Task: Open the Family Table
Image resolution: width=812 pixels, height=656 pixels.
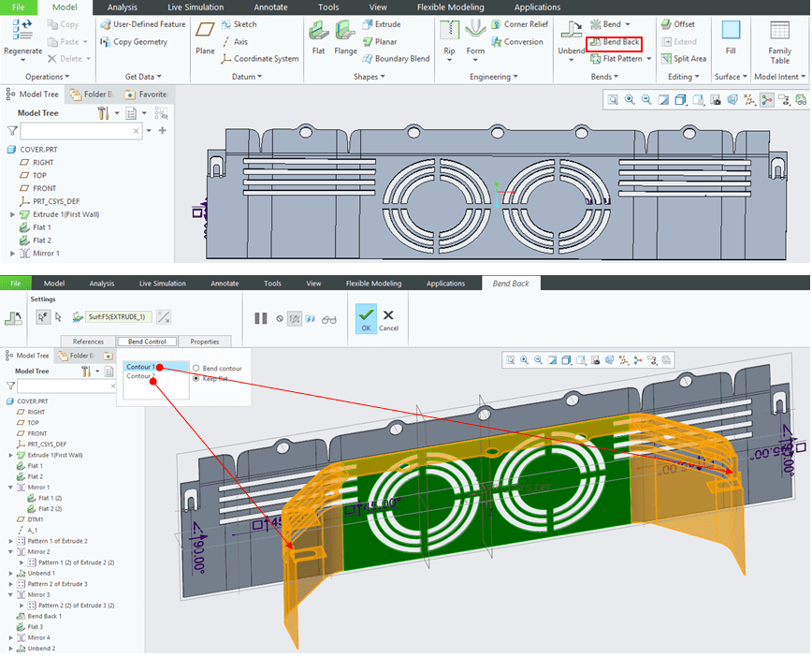Action: point(779,39)
